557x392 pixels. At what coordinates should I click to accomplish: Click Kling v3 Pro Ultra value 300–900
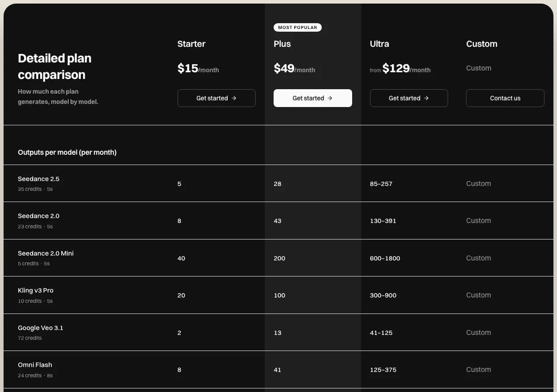point(383,295)
